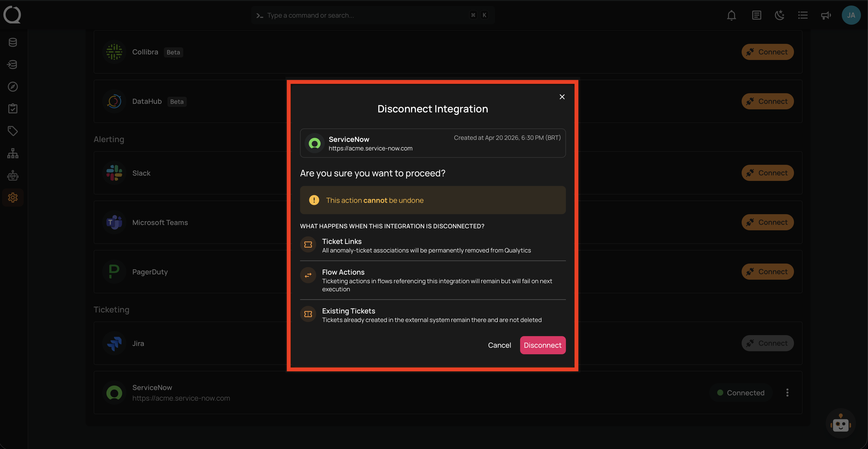Screen dimensions: 868x449
Task: Click the Existing Tickets heading text
Action: (x=348, y=311)
